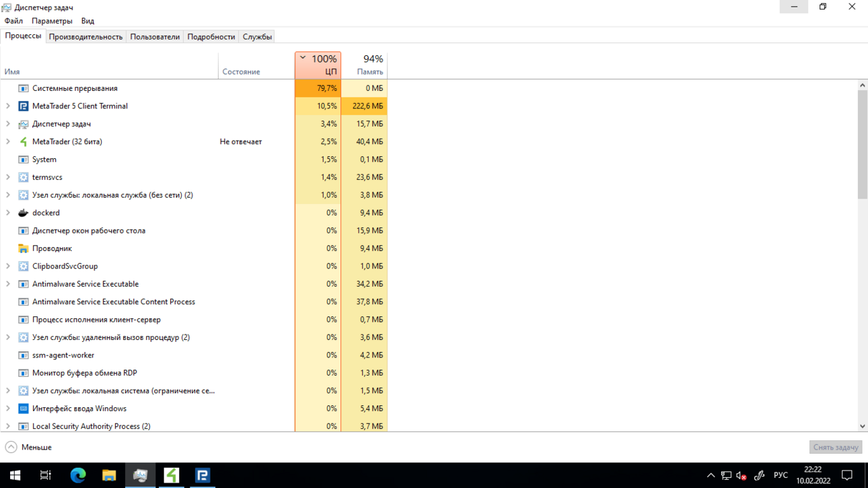Expand the ClipboardSvcGroup row

point(8,266)
